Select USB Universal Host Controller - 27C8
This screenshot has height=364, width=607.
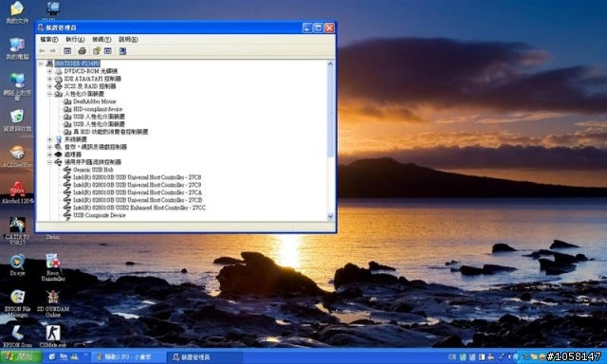click(x=137, y=177)
